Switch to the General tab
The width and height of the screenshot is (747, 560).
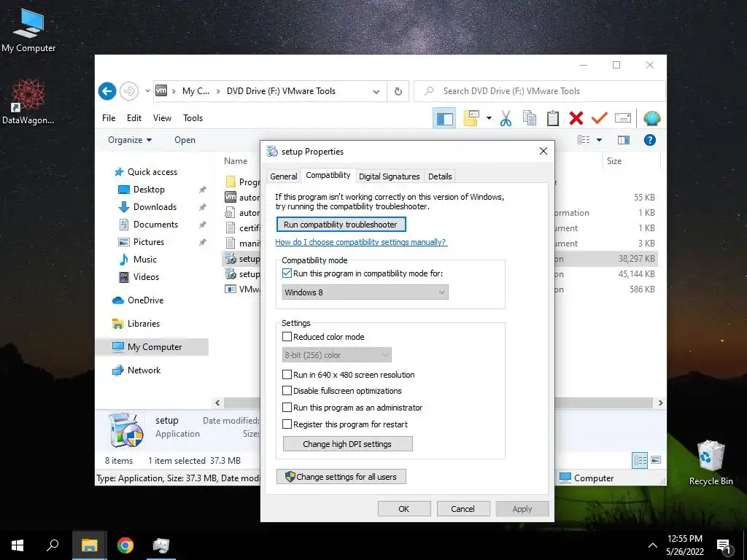284,176
